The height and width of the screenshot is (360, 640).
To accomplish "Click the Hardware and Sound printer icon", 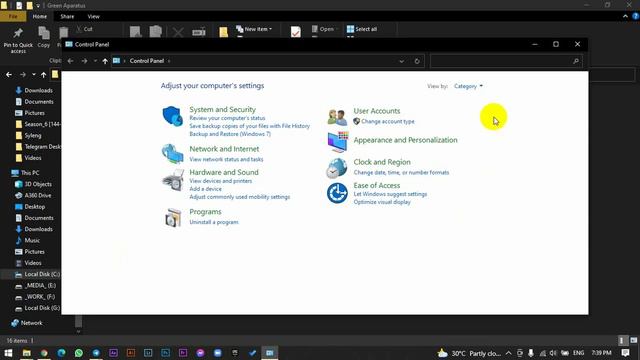I will tap(173, 180).
